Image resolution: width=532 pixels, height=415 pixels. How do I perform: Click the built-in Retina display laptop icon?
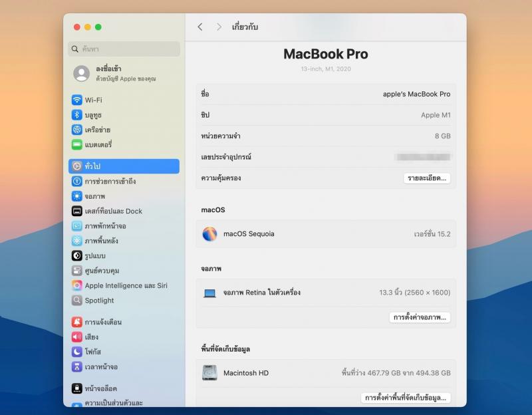click(x=209, y=293)
